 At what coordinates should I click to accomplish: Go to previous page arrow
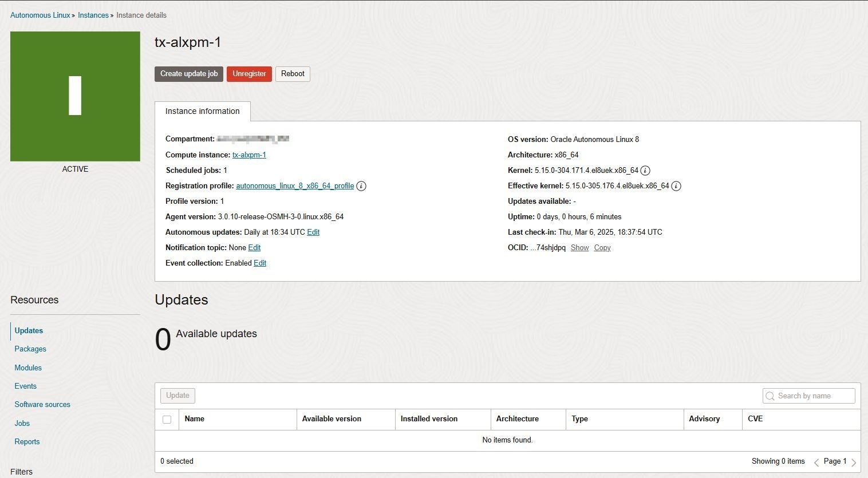pyautogui.click(x=816, y=462)
